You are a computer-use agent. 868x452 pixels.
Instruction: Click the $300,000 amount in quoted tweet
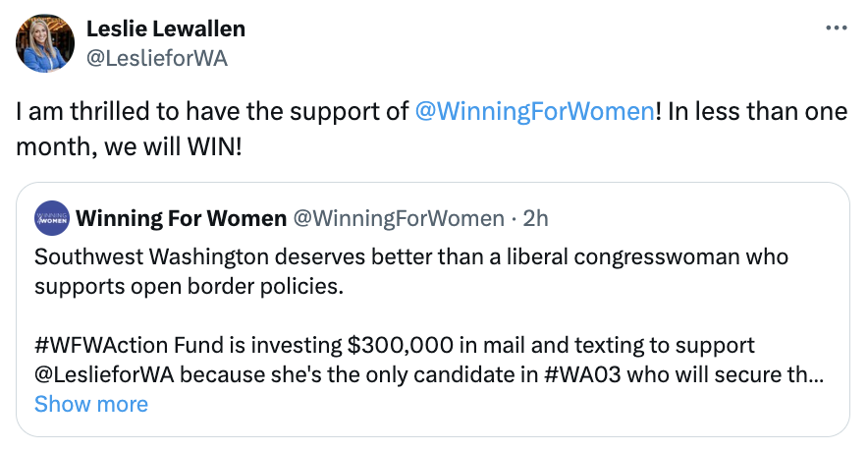(x=392, y=346)
